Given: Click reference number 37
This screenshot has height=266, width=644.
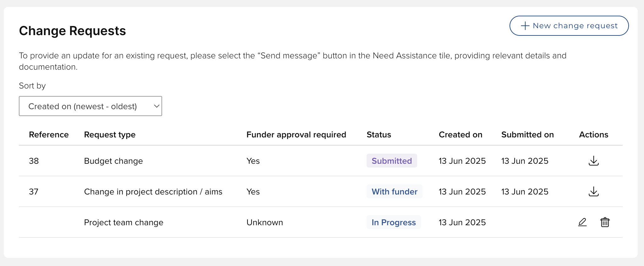Looking at the screenshot, I should point(34,192).
